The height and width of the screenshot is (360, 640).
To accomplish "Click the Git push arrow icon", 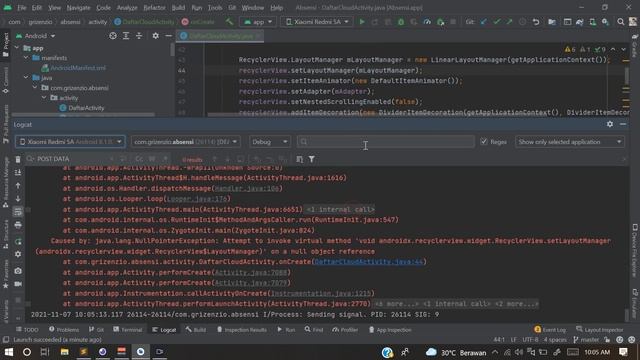I will pos(509,22).
